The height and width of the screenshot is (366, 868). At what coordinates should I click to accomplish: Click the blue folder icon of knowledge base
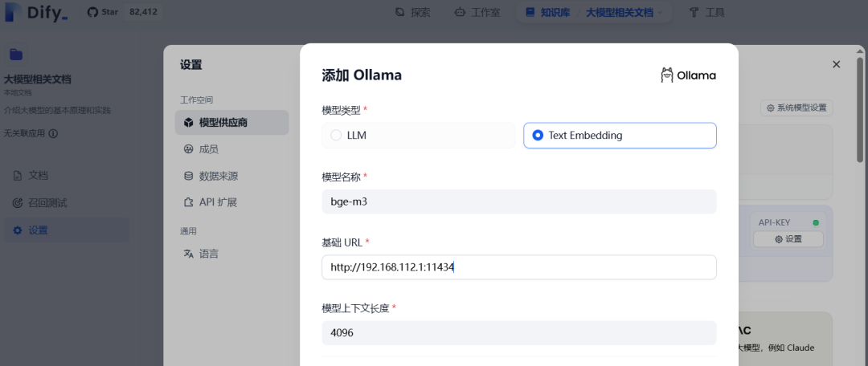(x=16, y=55)
